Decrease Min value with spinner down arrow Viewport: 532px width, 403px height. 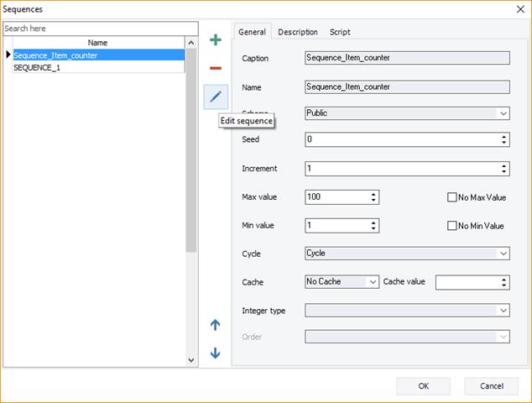point(373,229)
